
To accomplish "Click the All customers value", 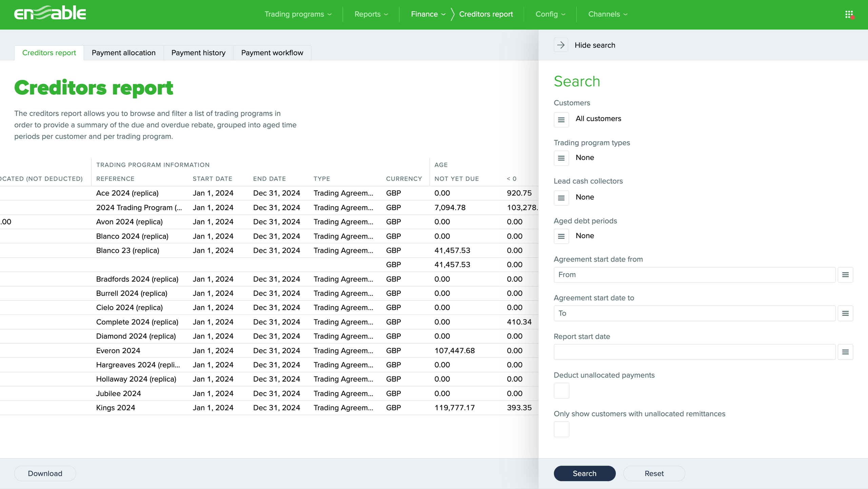I will (x=598, y=119).
